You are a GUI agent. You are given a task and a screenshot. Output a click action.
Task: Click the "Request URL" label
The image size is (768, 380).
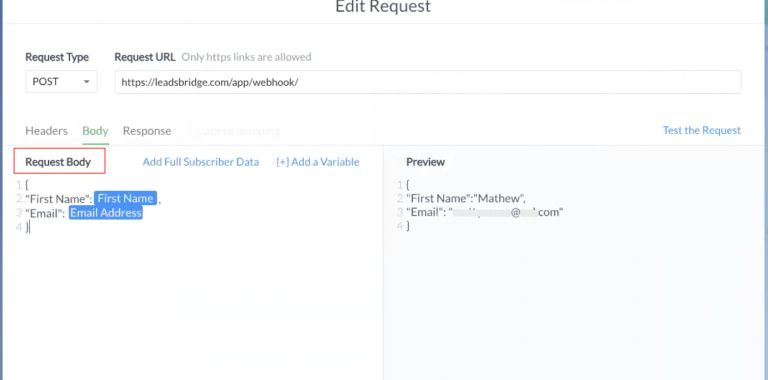pos(145,57)
